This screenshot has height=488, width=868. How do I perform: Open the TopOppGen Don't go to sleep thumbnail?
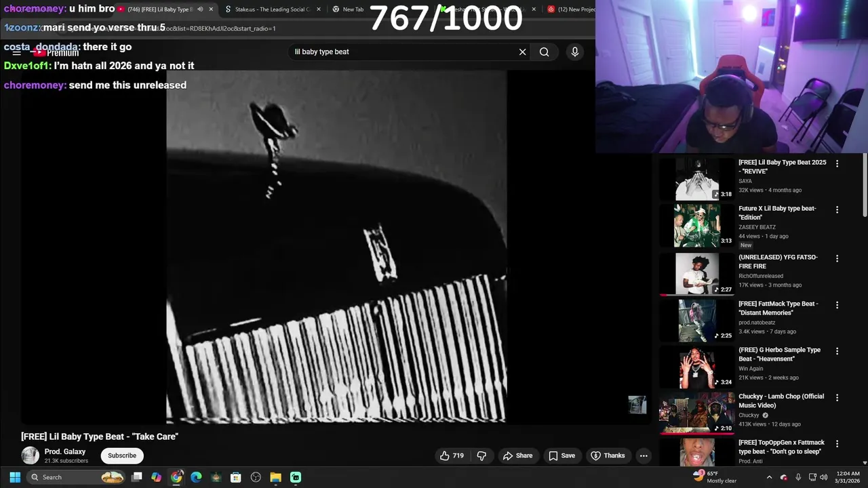click(696, 453)
